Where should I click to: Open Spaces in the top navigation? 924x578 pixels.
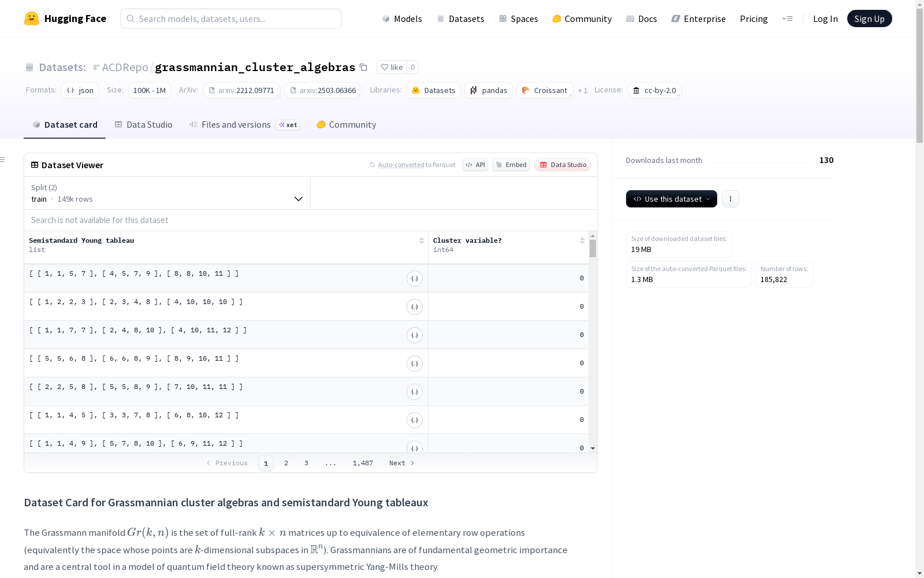click(x=519, y=18)
